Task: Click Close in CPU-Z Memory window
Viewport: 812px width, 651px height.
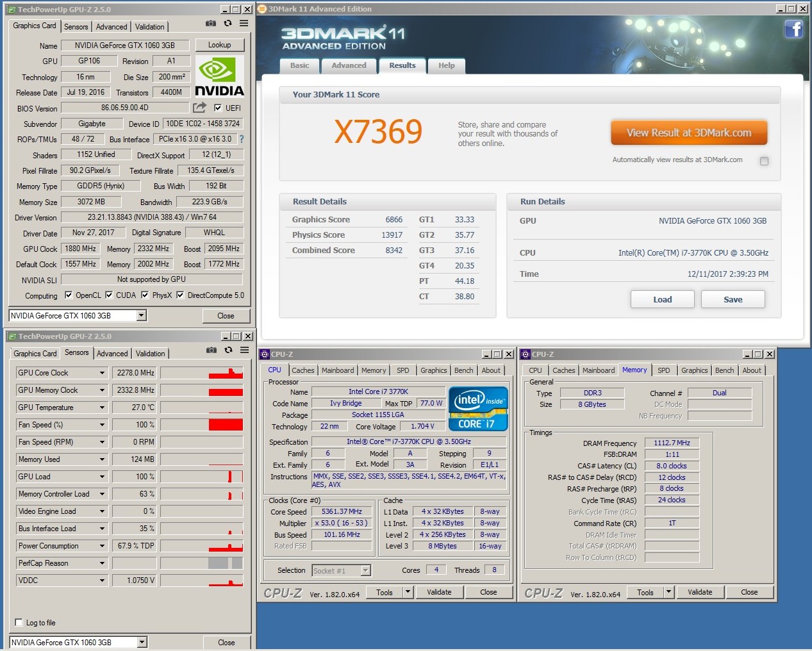Action: [x=749, y=592]
